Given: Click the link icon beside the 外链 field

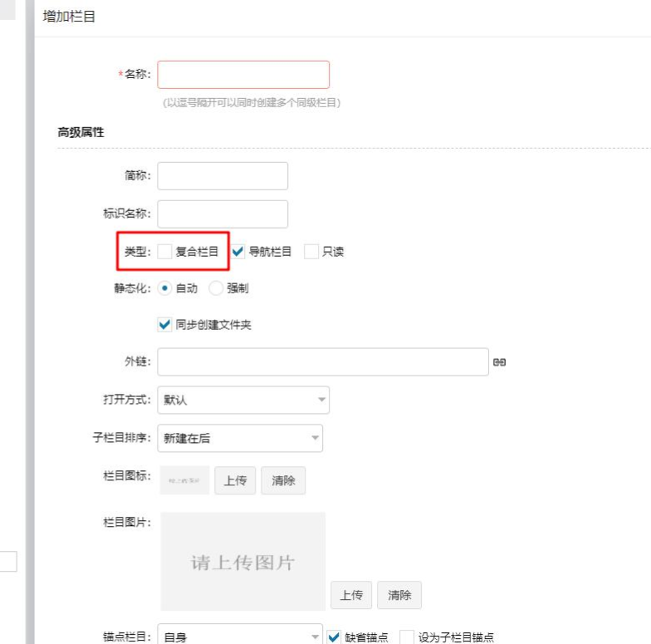Looking at the screenshot, I should coord(499,362).
